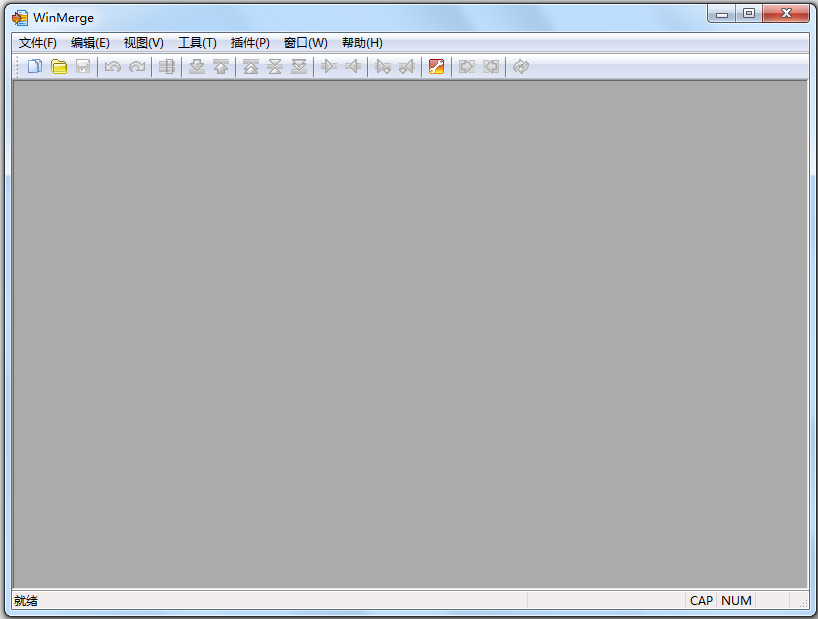Copy difference to the right

(x=330, y=66)
